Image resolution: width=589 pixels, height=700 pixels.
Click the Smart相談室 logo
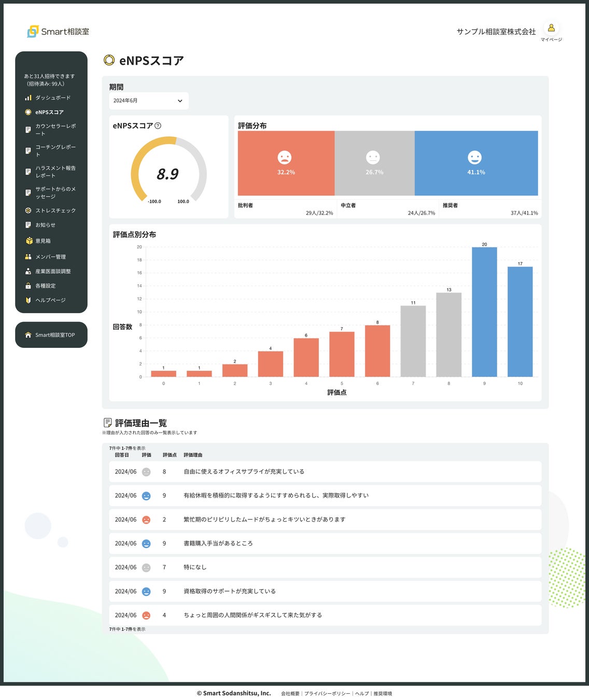tap(58, 32)
